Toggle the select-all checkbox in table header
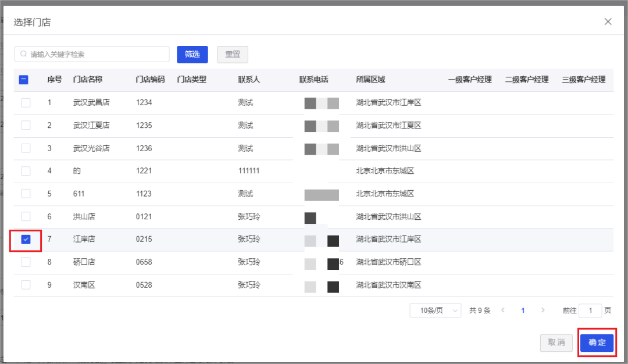This screenshot has height=364, width=628. coord(23,80)
